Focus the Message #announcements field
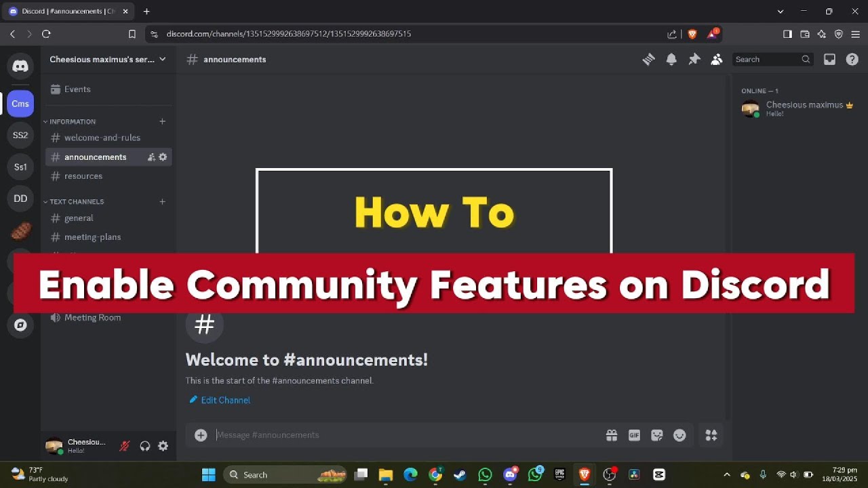 click(407, 435)
